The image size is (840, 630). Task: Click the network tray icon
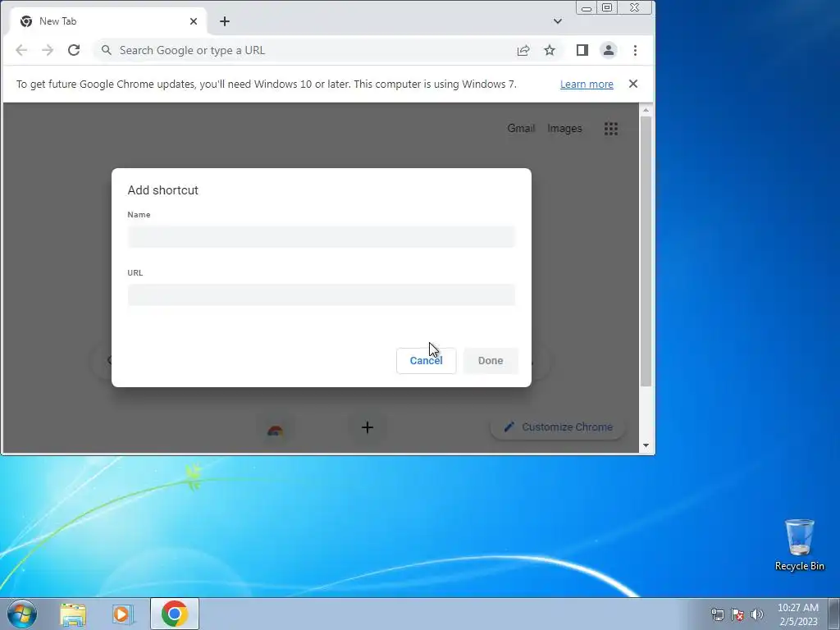coord(717,614)
